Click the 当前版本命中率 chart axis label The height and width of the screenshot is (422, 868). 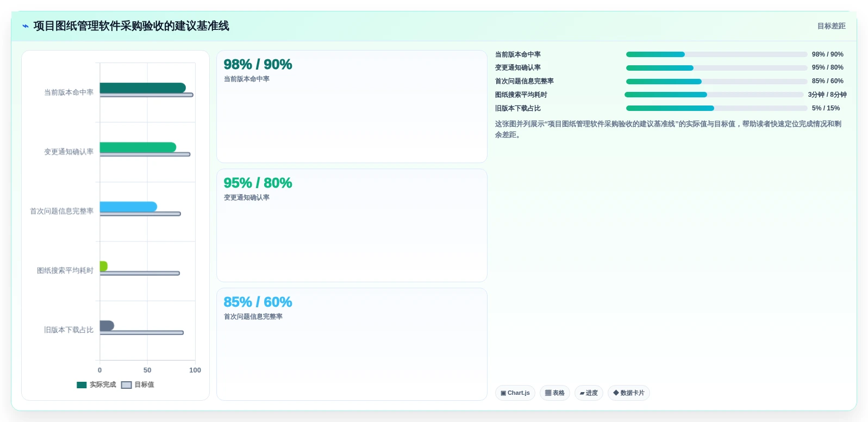click(x=68, y=92)
